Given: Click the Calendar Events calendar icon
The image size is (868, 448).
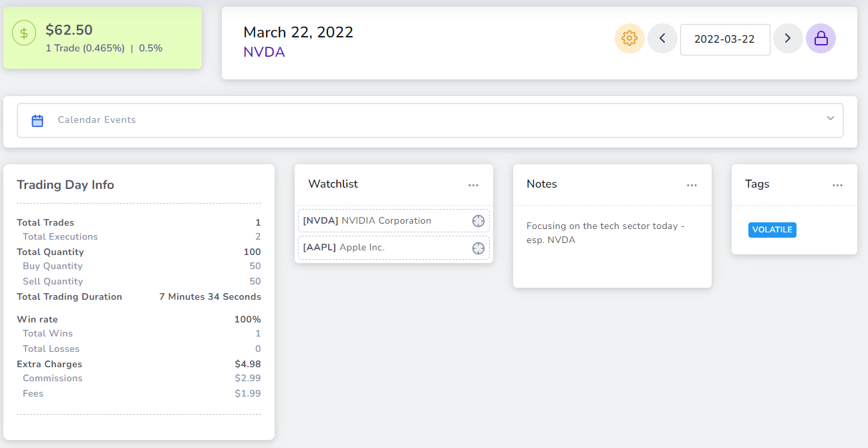Looking at the screenshot, I should click(x=37, y=121).
